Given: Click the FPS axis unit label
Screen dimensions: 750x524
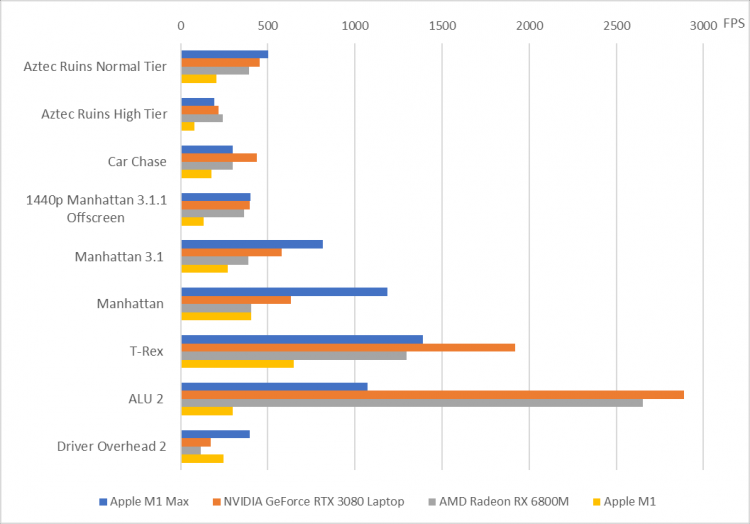Looking at the screenshot, I should 733,24.
